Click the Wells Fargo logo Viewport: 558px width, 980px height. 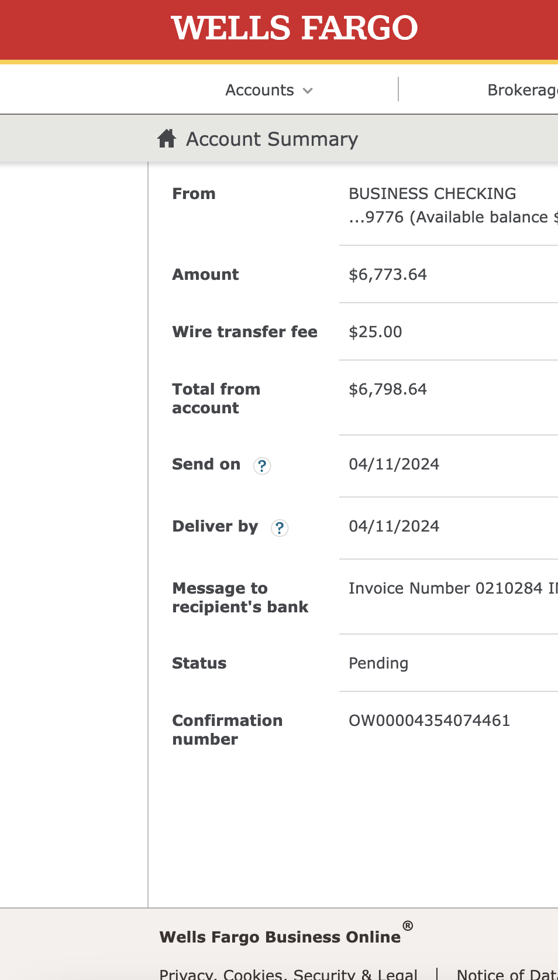294,28
